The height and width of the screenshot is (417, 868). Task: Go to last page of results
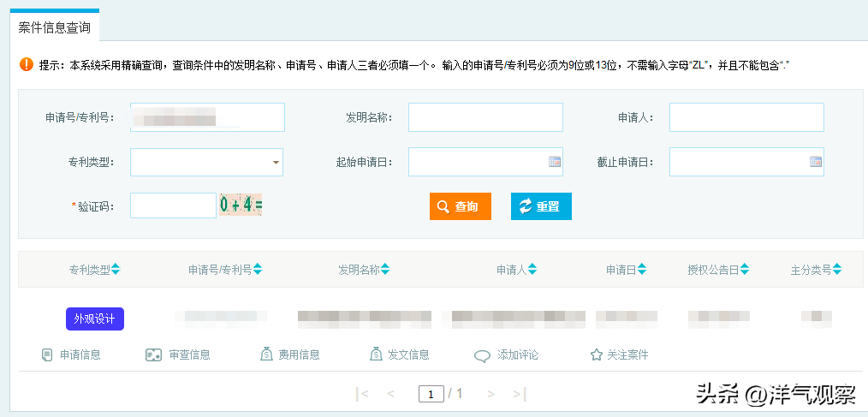519,394
